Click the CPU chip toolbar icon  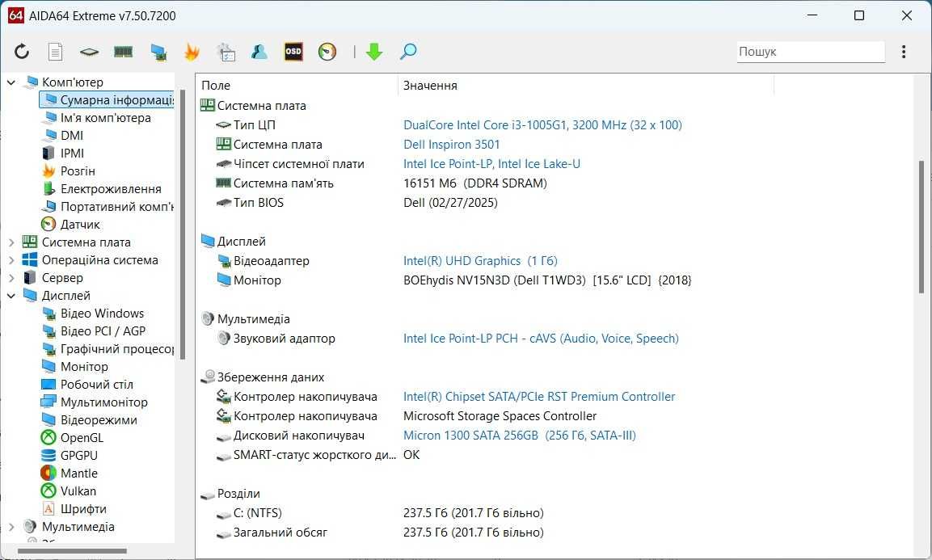click(x=89, y=53)
